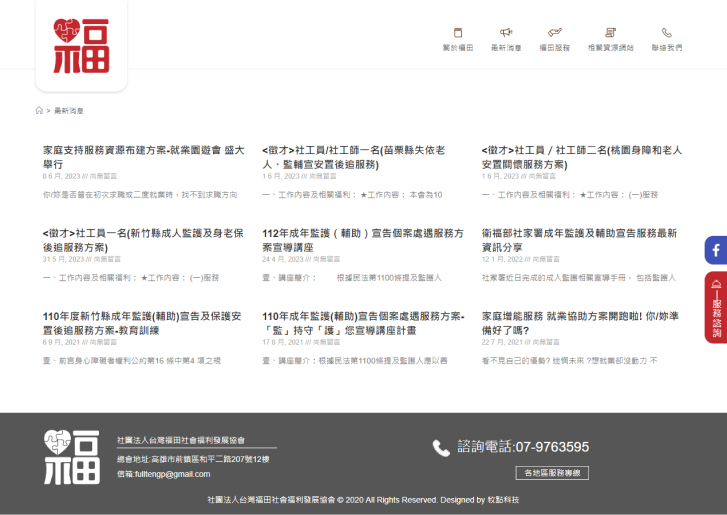Viewport: 727px width, 515px height.
Task: Open 112年成年監護宣告個案處遇 lecture article
Action: [x=362, y=239]
